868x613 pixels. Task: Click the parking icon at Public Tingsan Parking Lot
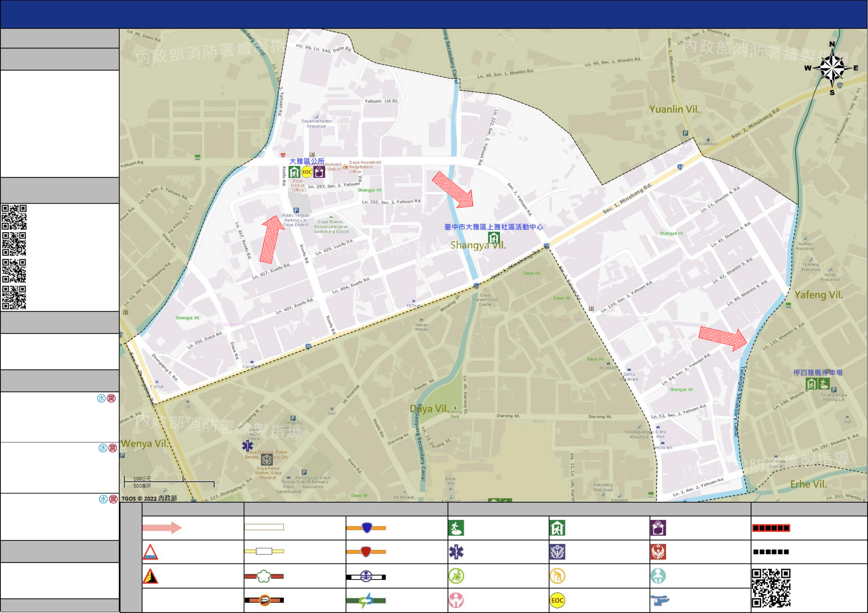coord(296,210)
